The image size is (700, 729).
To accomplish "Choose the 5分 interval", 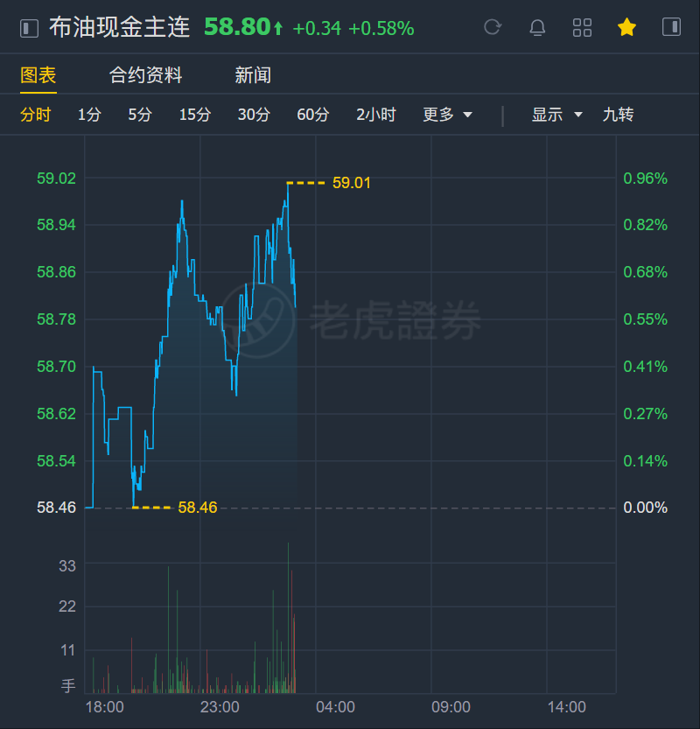I will tap(140, 115).
